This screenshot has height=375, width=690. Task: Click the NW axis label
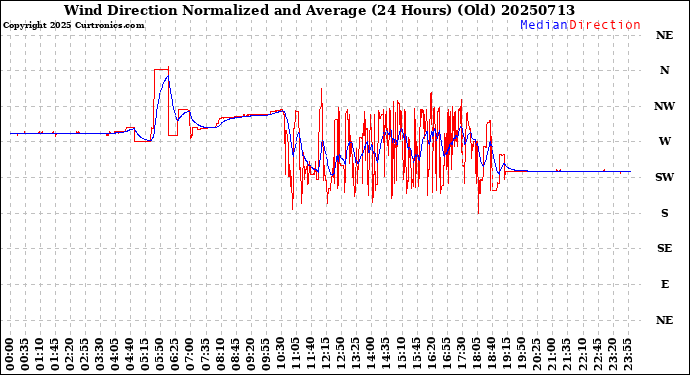tap(664, 106)
